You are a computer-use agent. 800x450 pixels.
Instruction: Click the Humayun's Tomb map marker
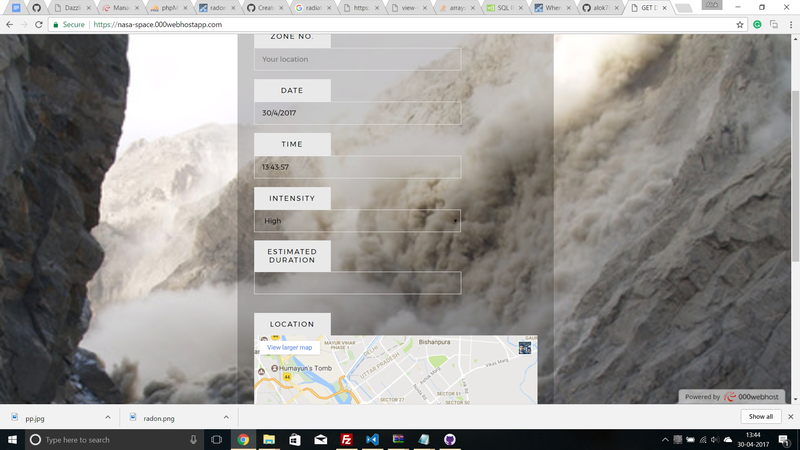pos(275,369)
